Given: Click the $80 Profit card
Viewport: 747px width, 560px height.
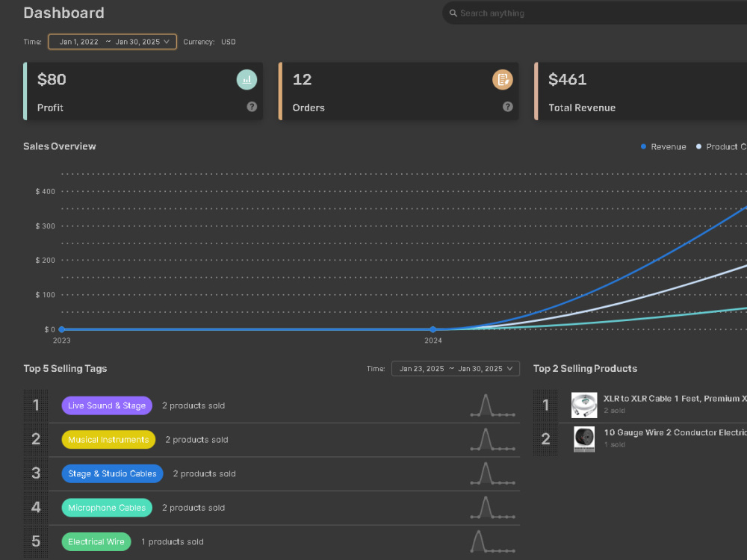Looking at the screenshot, I should pos(143,91).
